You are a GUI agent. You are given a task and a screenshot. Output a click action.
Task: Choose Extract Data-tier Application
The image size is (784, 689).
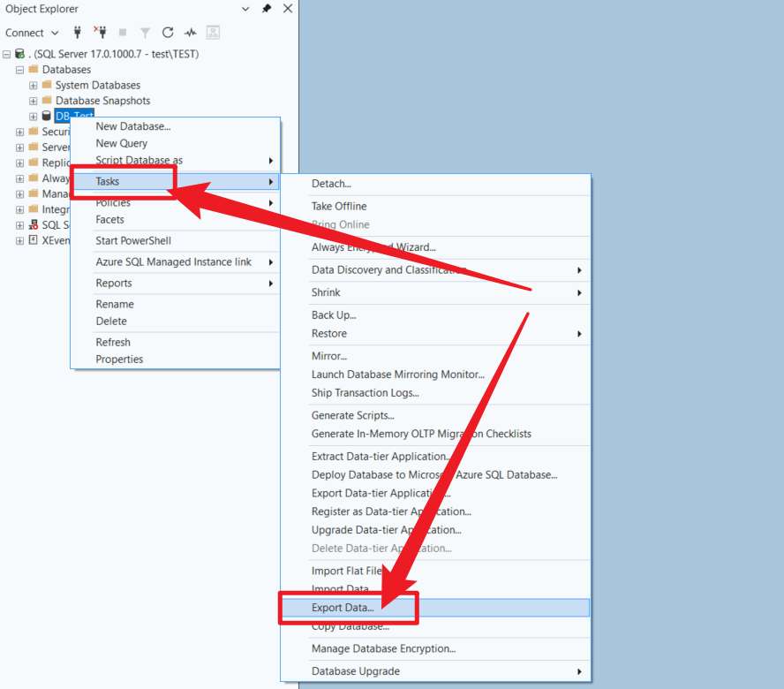[x=435, y=457]
